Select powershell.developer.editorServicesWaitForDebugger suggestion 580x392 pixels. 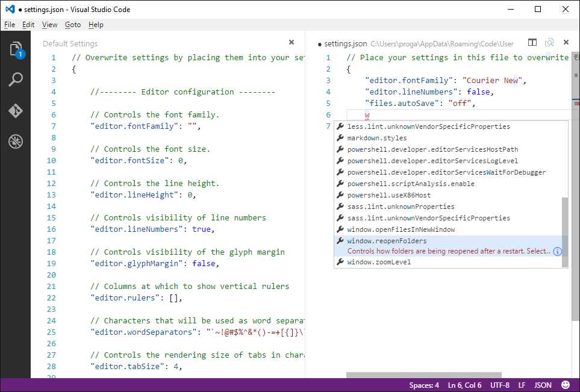click(448, 172)
